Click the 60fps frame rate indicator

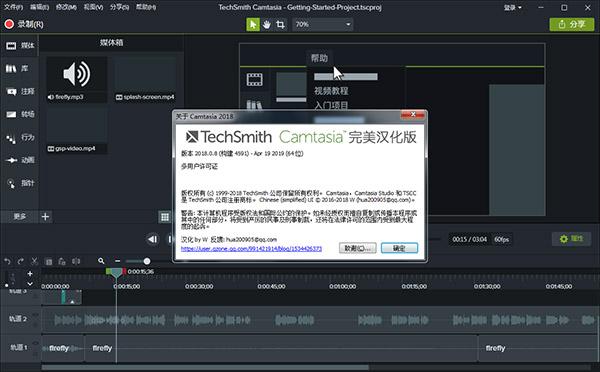(x=502, y=240)
